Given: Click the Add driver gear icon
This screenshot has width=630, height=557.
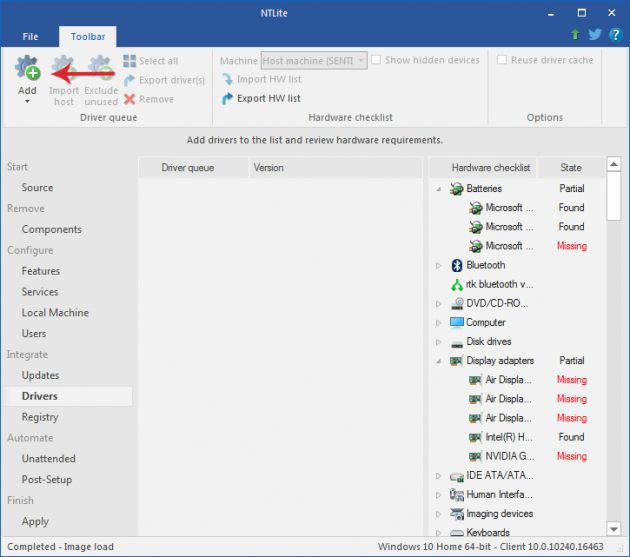Looking at the screenshot, I should pyautogui.click(x=27, y=68).
